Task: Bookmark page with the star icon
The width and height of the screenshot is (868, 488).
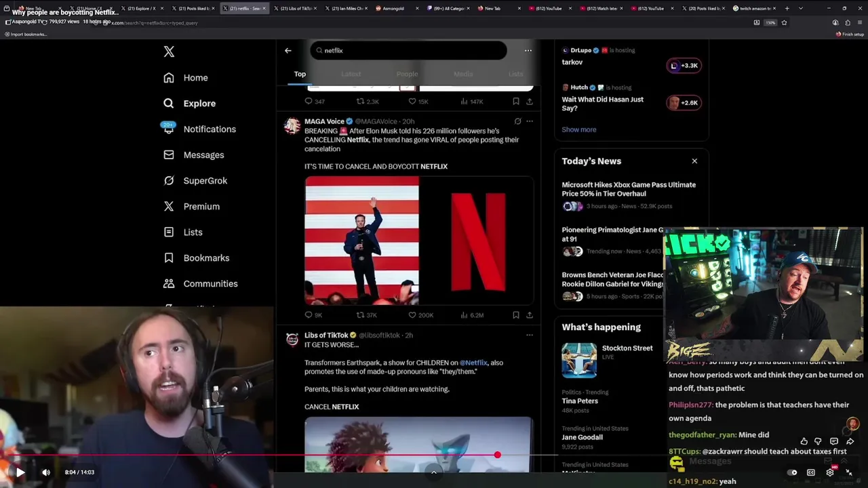Action: coord(785,22)
